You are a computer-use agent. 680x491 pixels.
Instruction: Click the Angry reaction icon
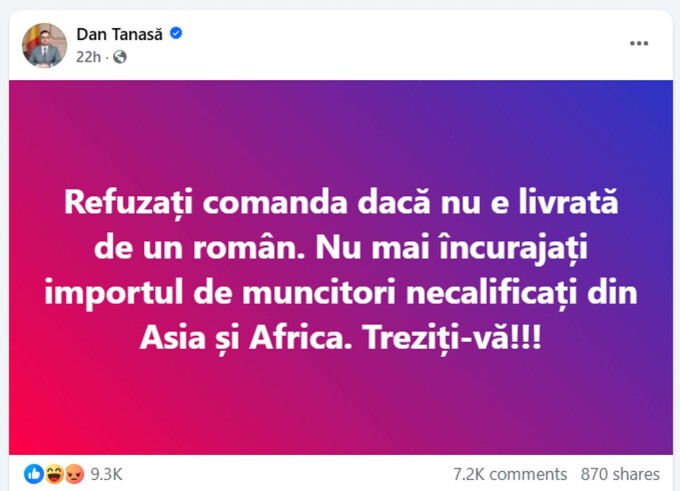74,474
